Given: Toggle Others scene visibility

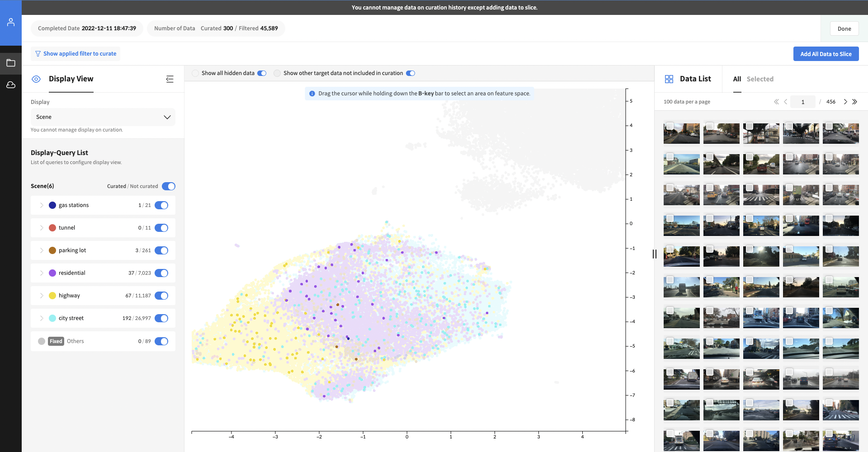Looking at the screenshot, I should tap(161, 341).
